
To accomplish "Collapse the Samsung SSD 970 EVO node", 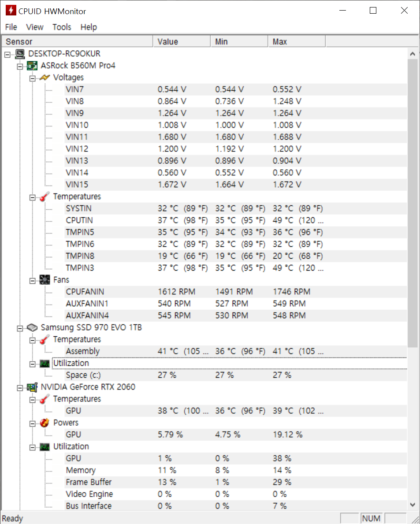I will coord(20,328).
